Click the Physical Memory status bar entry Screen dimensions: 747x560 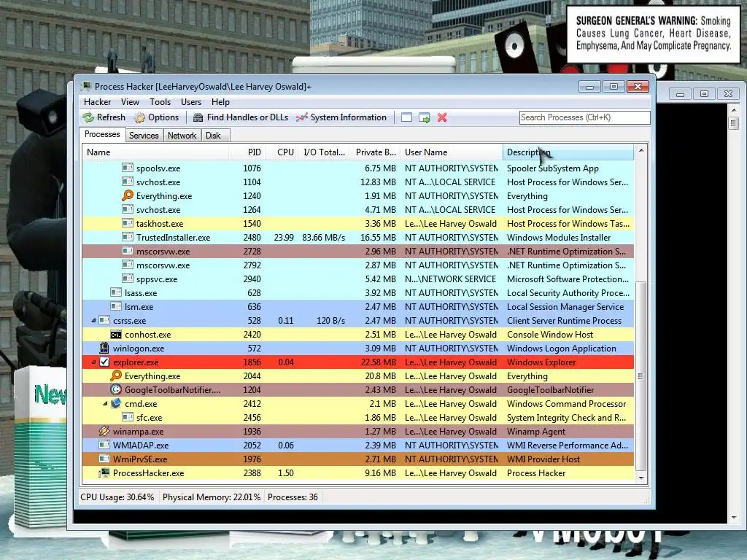[212, 497]
